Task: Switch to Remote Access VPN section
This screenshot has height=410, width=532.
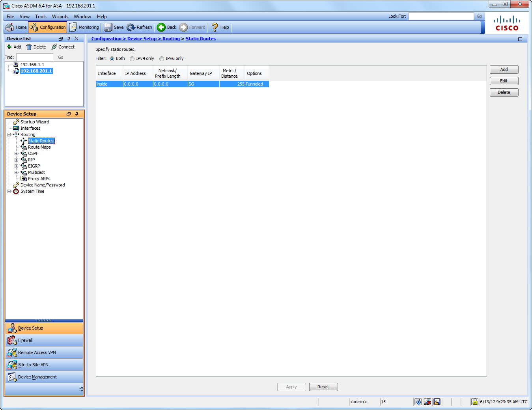Action: [44, 352]
